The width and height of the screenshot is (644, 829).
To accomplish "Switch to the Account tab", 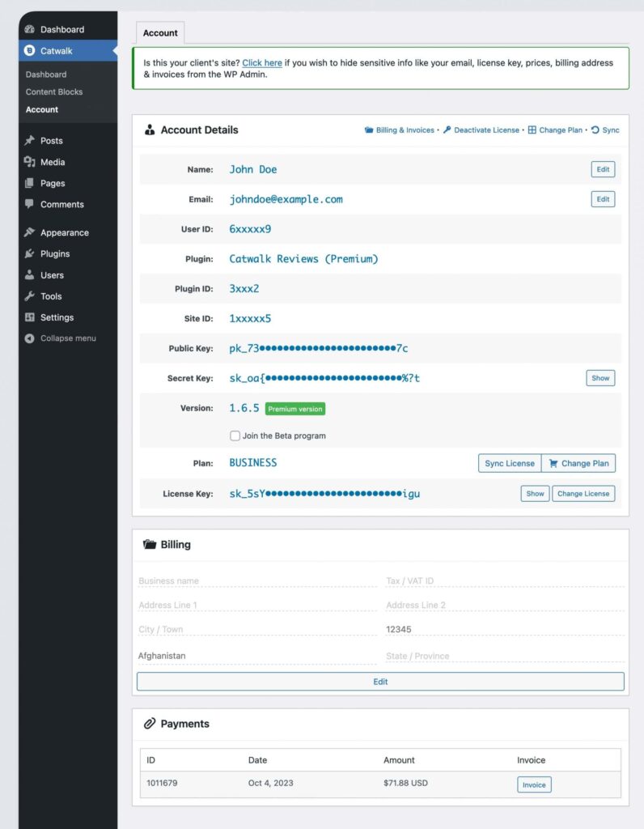I will (160, 33).
